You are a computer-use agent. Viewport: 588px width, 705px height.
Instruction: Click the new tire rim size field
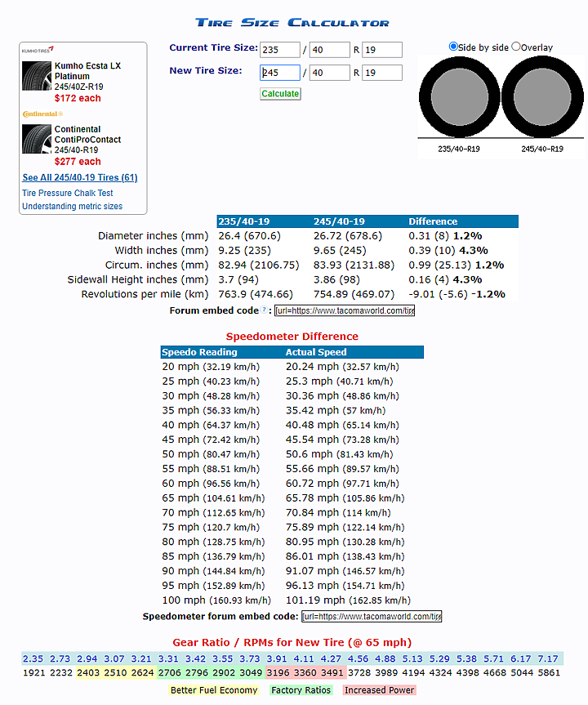(382, 73)
